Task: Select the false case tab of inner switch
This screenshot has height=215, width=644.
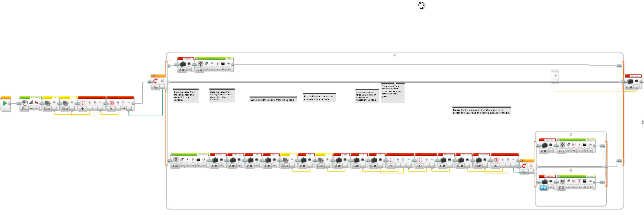Action: (571, 170)
